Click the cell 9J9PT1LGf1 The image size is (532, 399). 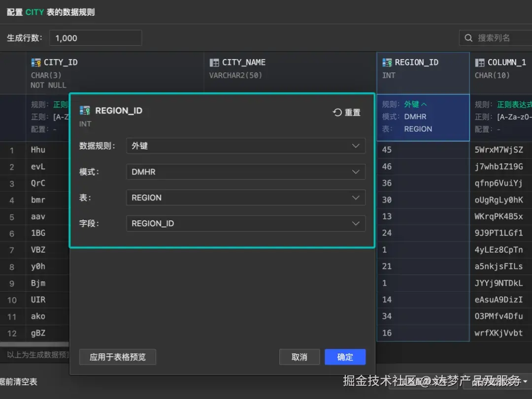(501, 233)
